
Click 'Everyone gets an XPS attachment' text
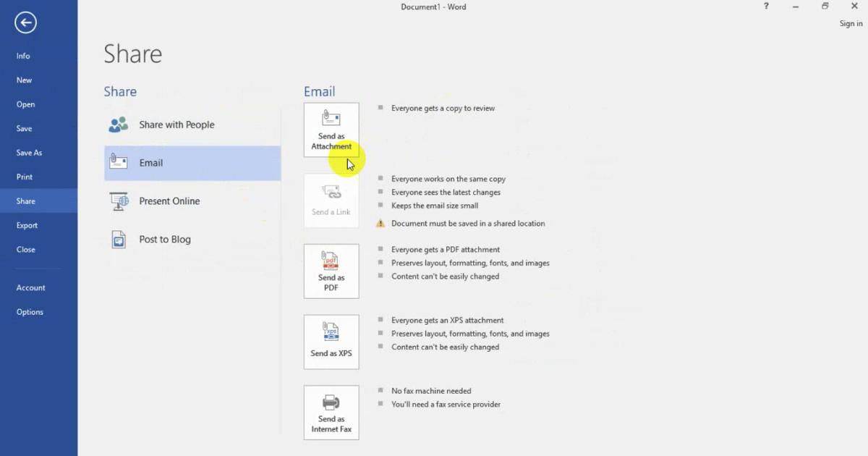coord(448,320)
